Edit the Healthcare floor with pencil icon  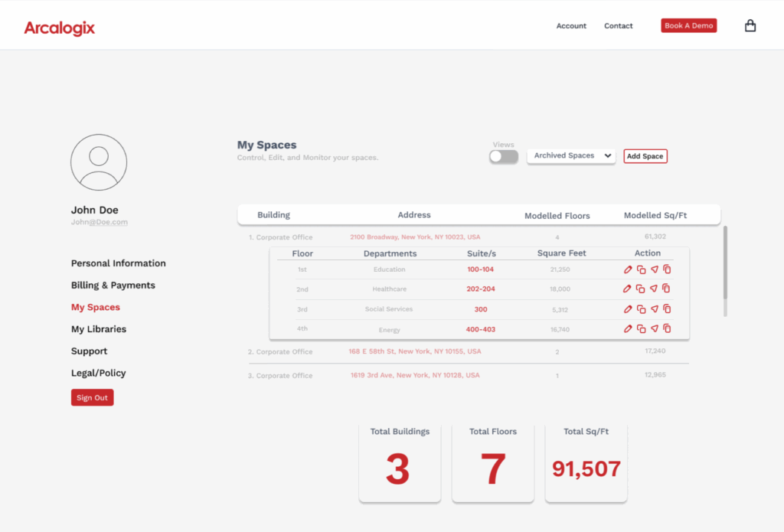pyautogui.click(x=628, y=289)
